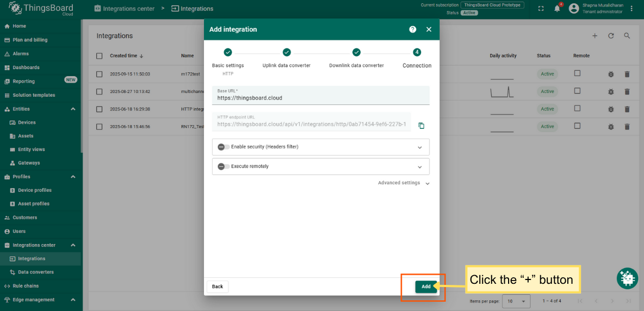Click the Add button

click(x=426, y=287)
